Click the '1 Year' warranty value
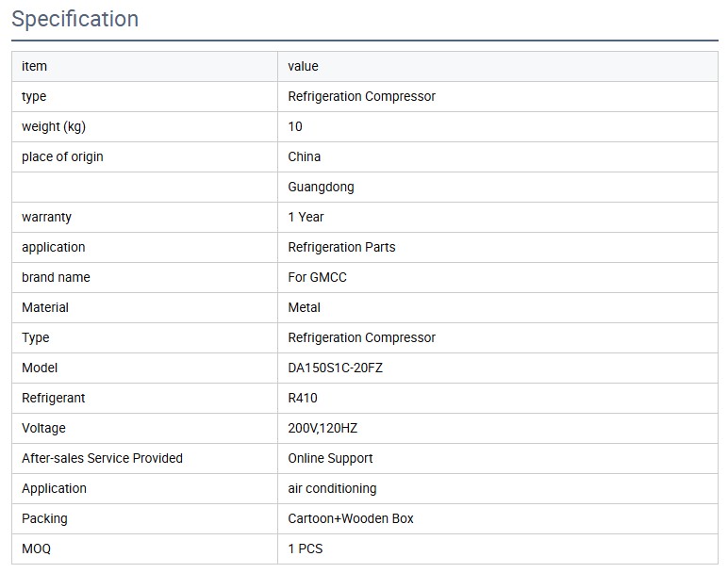 click(x=306, y=217)
